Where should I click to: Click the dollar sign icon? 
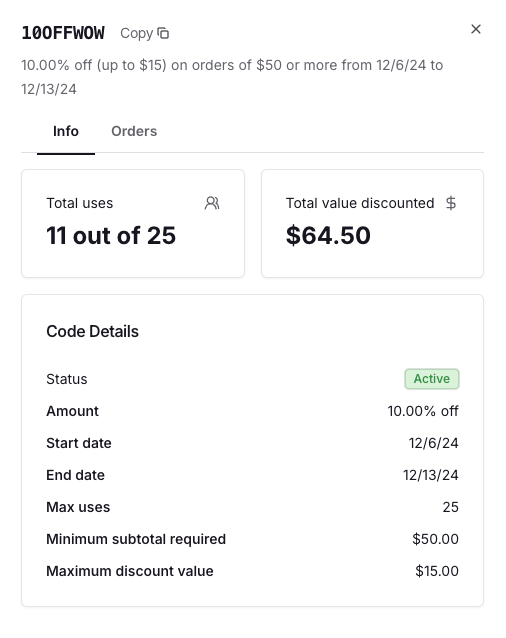(451, 203)
